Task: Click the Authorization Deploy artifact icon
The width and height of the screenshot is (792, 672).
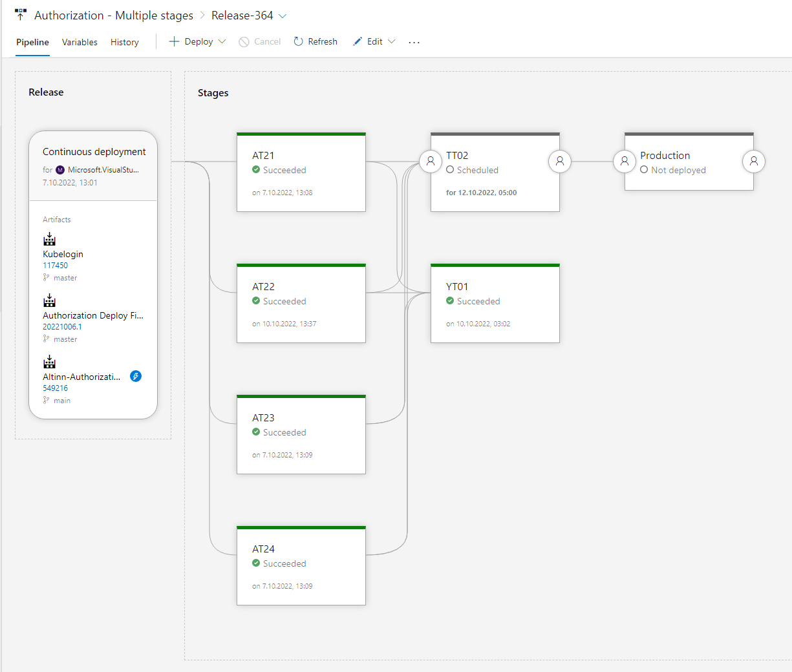Action: tap(49, 300)
